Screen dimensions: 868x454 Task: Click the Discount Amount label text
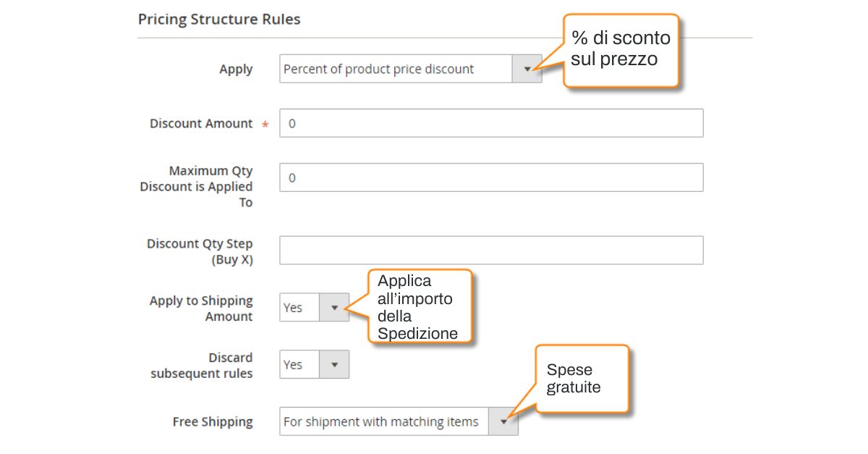201,123
